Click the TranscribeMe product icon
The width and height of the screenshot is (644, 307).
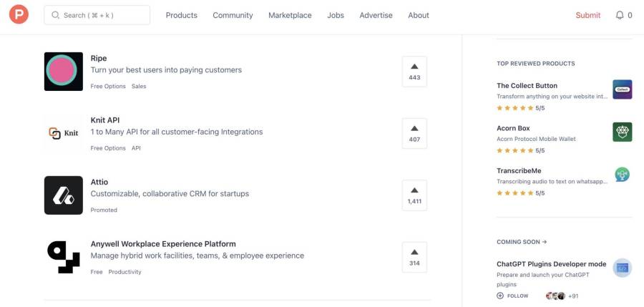point(622,175)
